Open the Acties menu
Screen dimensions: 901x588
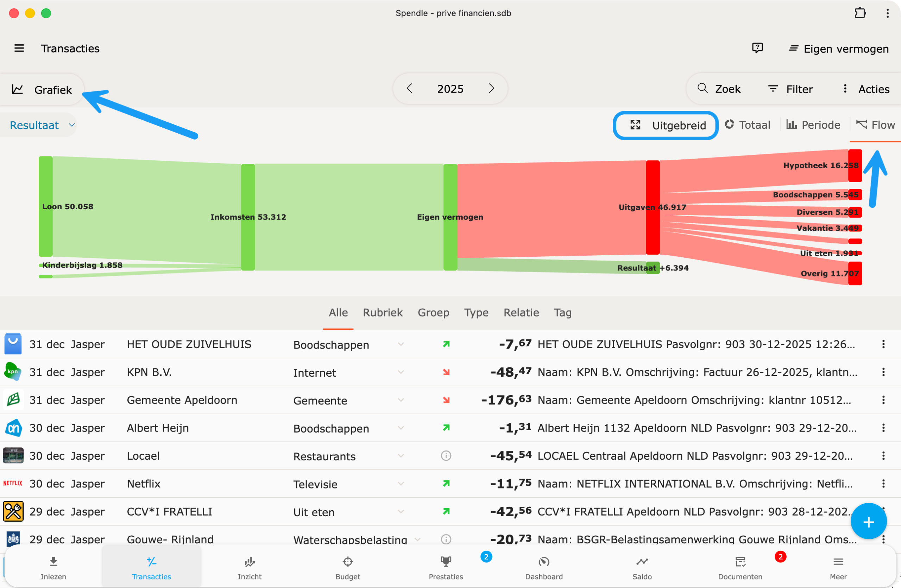[866, 89]
